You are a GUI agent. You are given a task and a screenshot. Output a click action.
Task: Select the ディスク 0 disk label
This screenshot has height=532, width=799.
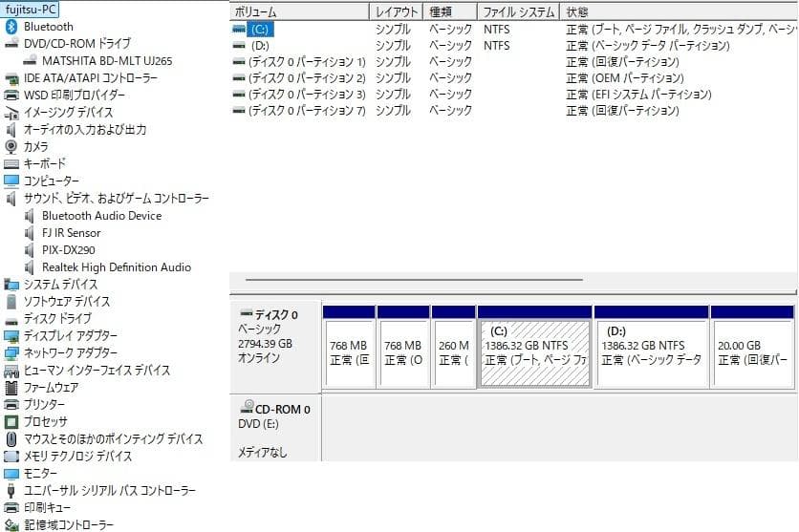(x=275, y=347)
